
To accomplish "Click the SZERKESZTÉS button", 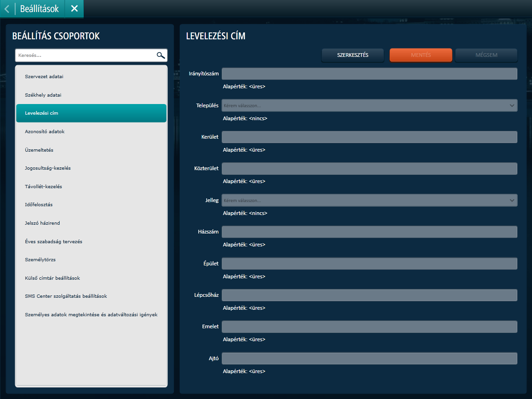I will click(x=353, y=55).
